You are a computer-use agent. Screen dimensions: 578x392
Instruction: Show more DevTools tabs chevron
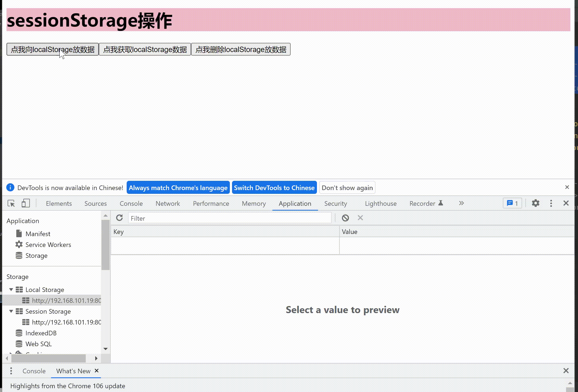pyautogui.click(x=461, y=203)
